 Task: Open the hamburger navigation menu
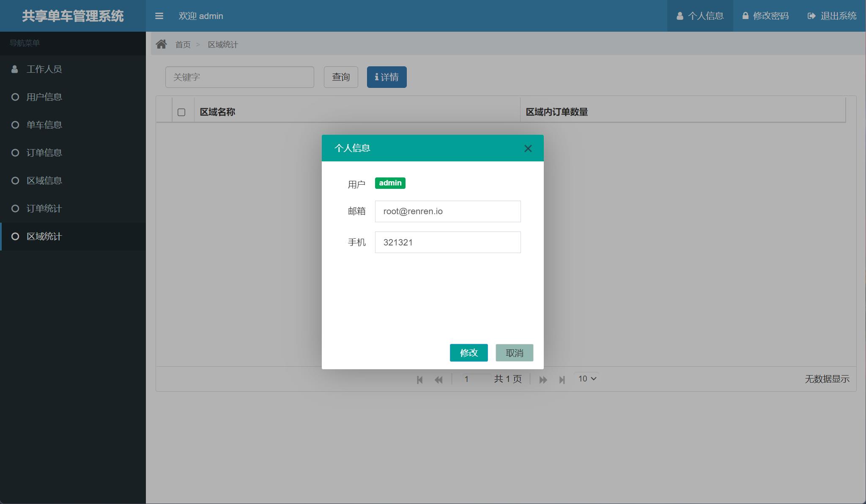pos(159,16)
